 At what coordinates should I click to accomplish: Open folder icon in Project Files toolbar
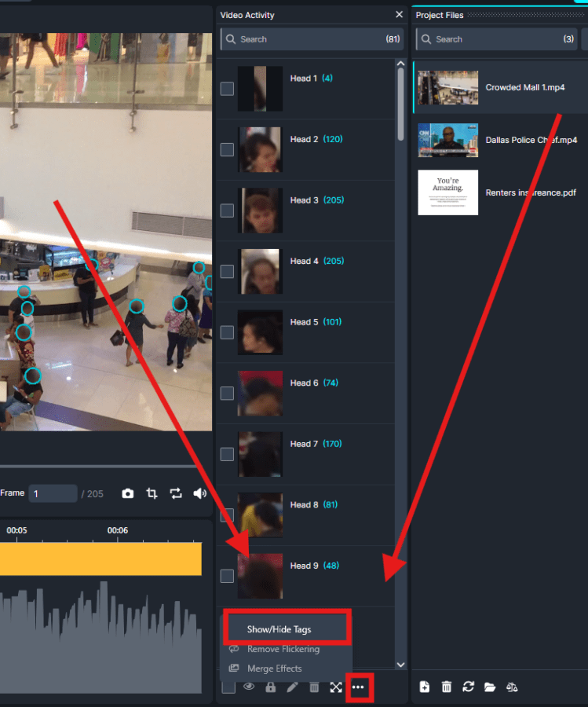click(490, 687)
